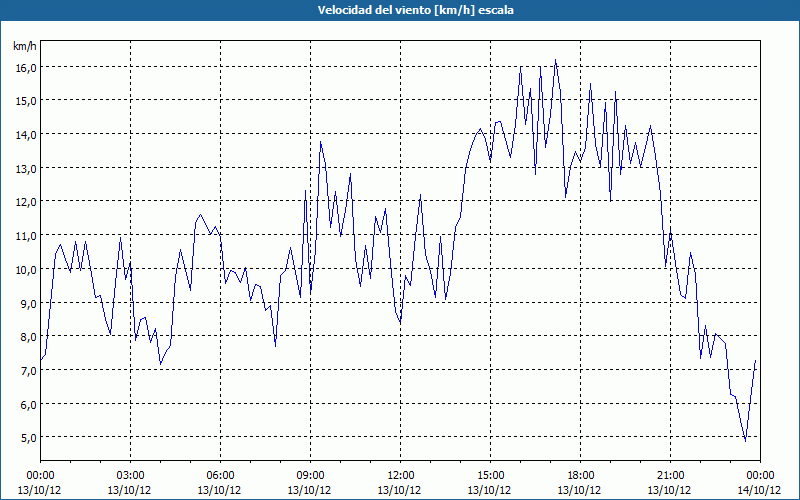800x500 pixels.
Task: Click the wind speed peak above 16 km/h
Action: pyautogui.click(x=556, y=60)
